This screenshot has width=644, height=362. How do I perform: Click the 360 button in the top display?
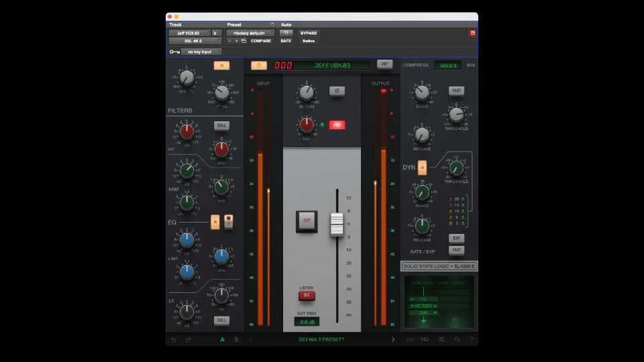coord(384,64)
